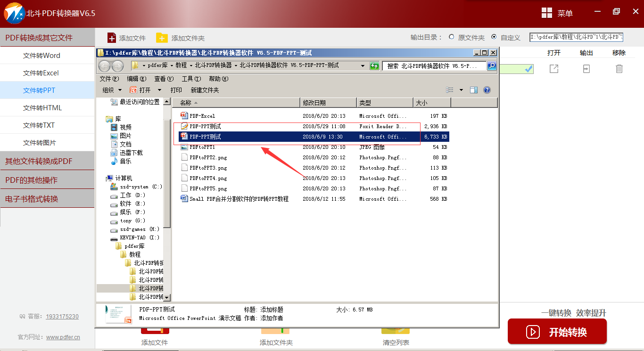This screenshot has width=644, height=351.
Task: Open Explorer help via blue question icon
Action: [487, 90]
